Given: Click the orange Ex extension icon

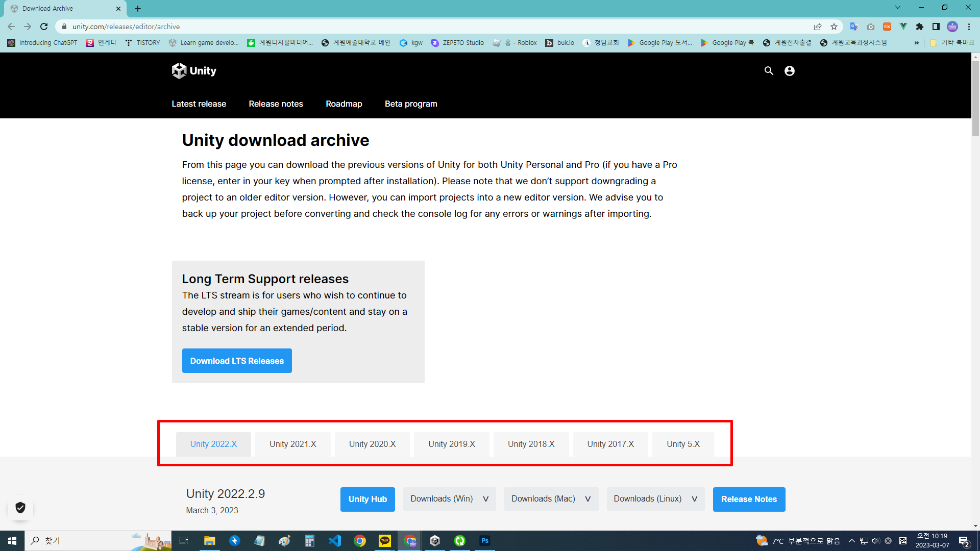Looking at the screenshot, I should click(887, 27).
